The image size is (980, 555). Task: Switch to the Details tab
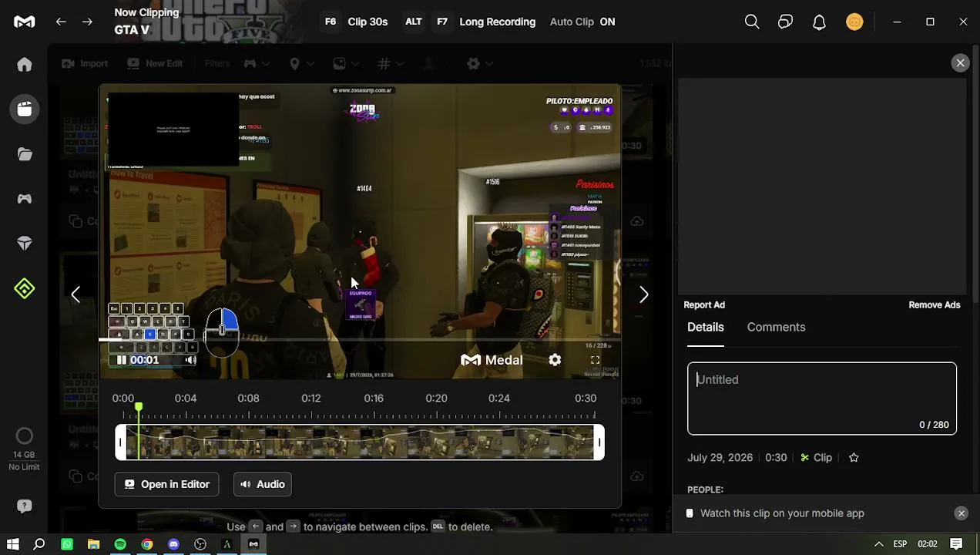[x=706, y=327]
